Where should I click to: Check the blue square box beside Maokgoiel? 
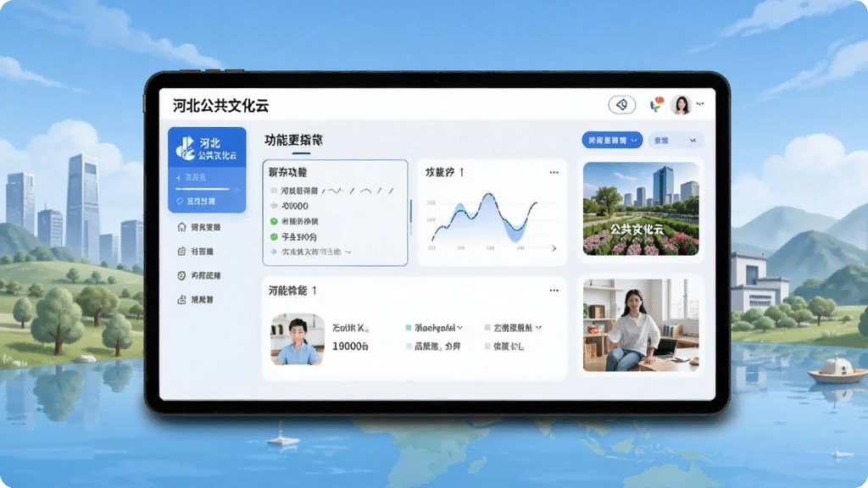tap(409, 328)
